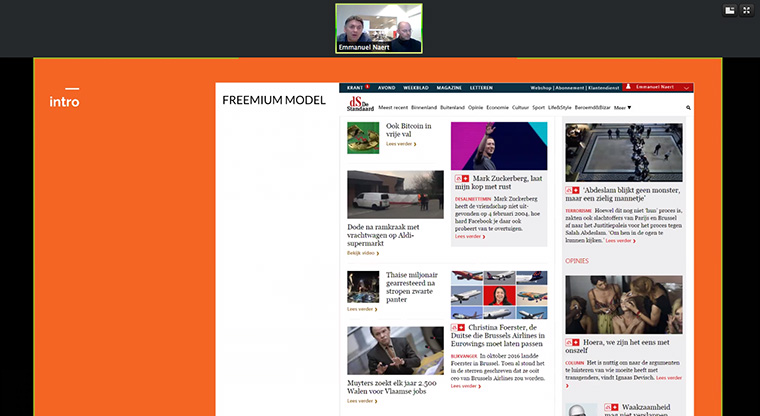Open the Muyters article photo
Viewport: 760px width, 416px height.
point(395,351)
